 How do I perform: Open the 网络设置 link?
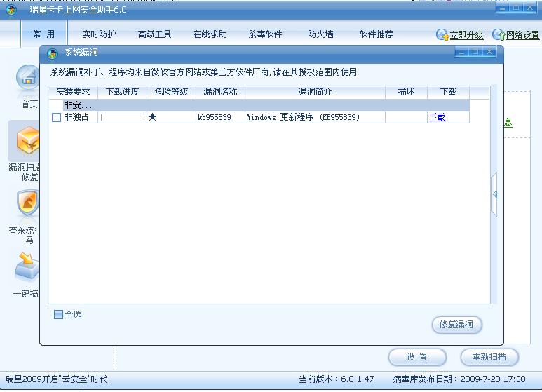522,35
